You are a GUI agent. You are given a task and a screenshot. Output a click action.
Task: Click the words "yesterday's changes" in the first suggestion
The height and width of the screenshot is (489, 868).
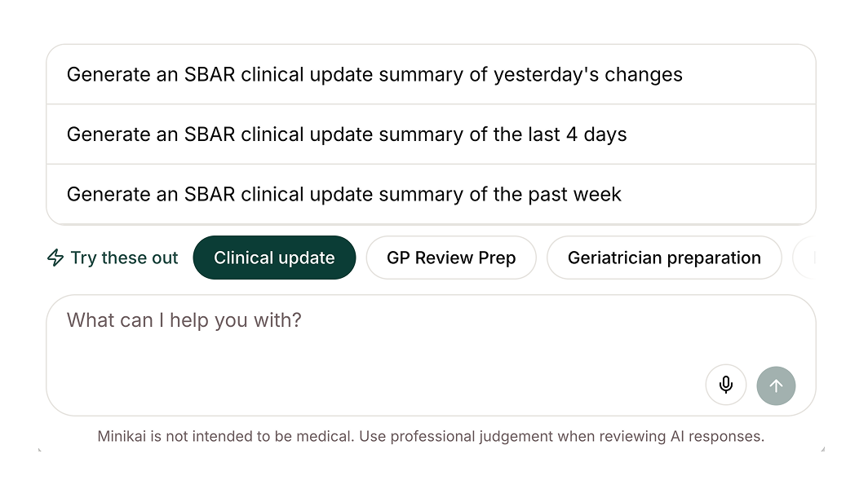[x=587, y=75]
